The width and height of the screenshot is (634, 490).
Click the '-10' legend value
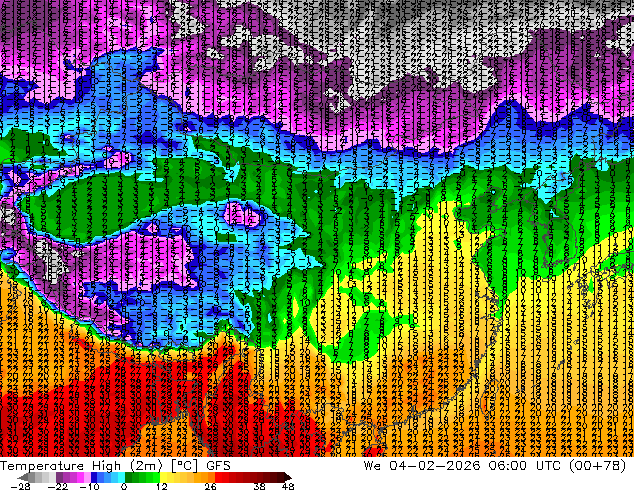point(90,486)
